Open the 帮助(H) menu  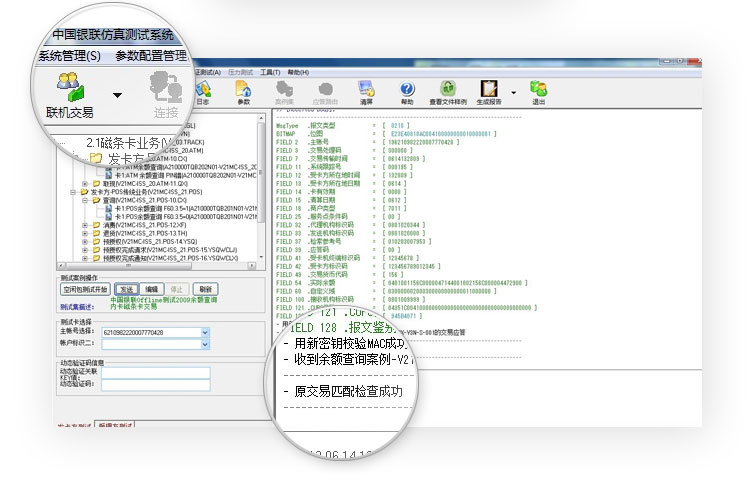298,72
